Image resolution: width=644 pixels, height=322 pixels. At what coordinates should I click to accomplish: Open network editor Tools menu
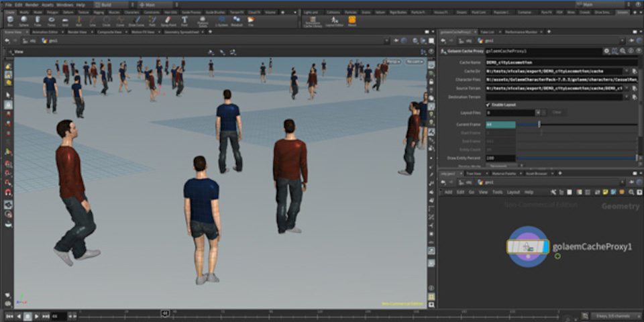[x=497, y=193]
